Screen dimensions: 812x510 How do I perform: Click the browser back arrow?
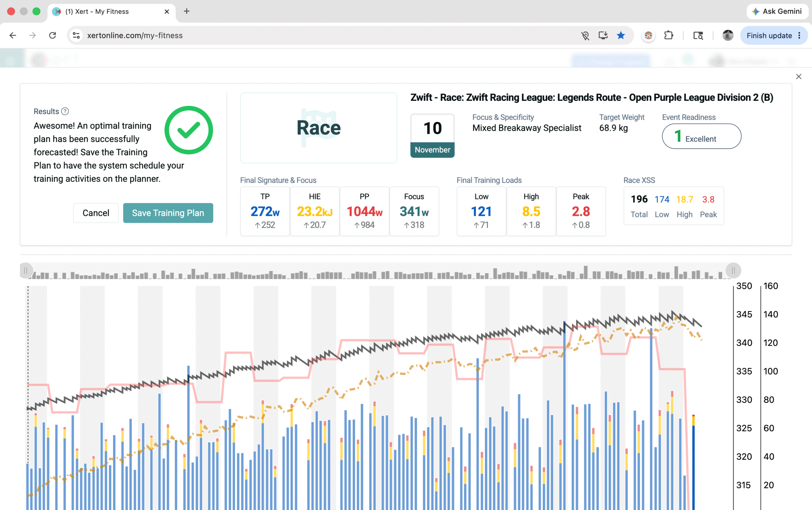point(13,36)
